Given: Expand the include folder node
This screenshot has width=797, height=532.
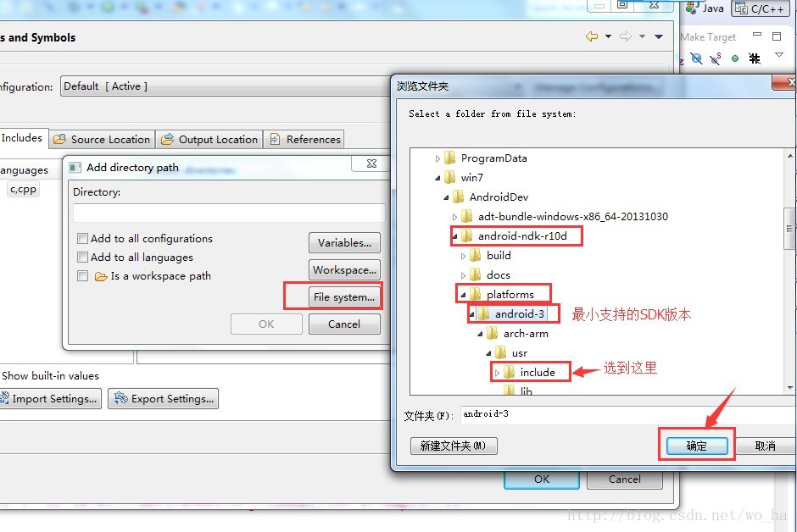Looking at the screenshot, I should pos(497,373).
